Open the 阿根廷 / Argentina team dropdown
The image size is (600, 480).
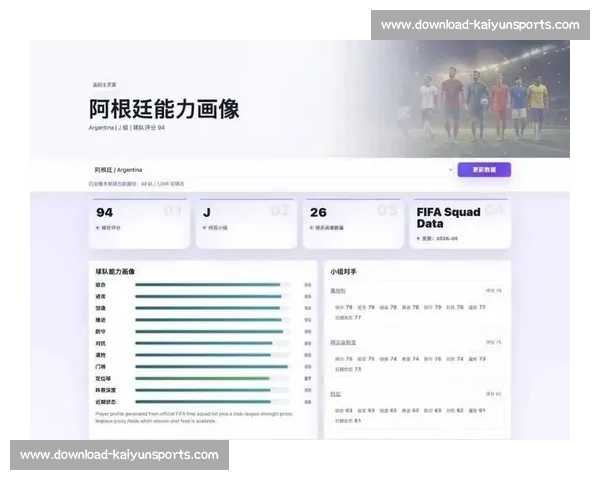tap(272, 170)
